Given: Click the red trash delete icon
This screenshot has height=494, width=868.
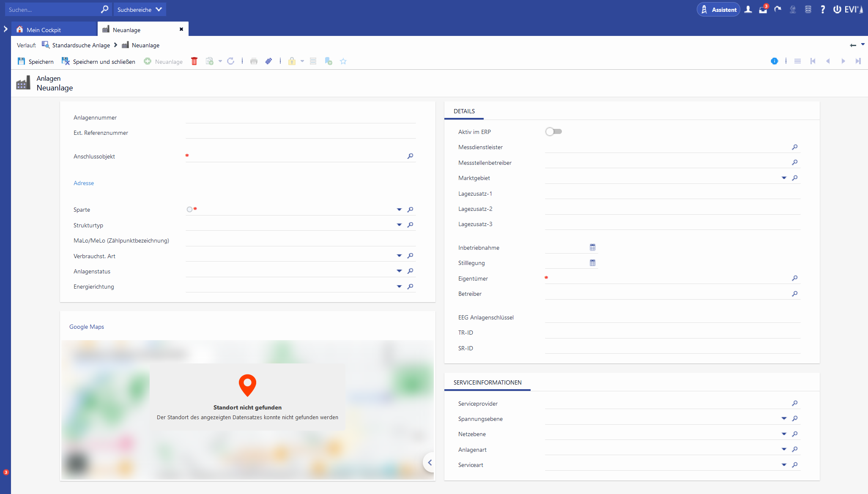Looking at the screenshot, I should (x=194, y=61).
